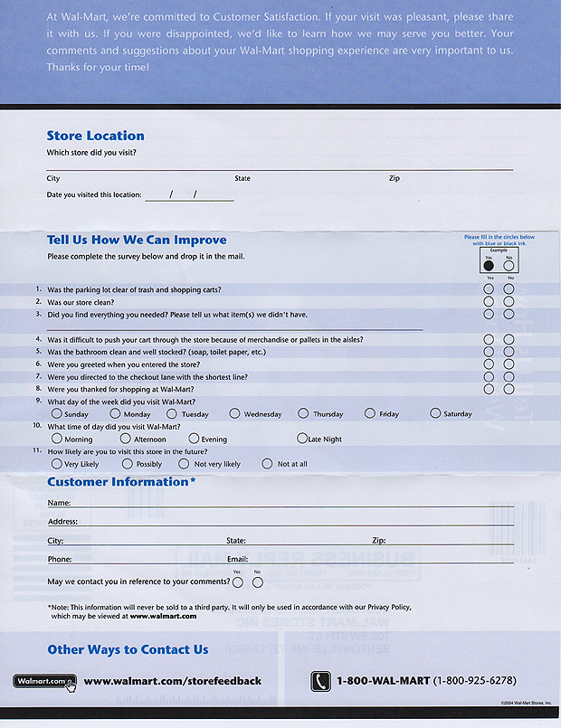This screenshot has width=561, height=728.
Task: Mark Yes for bathroom clean and well stocked
Action: pos(489,352)
